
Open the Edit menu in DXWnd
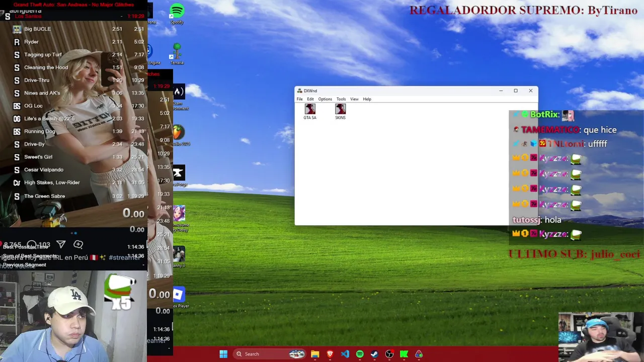click(x=310, y=99)
